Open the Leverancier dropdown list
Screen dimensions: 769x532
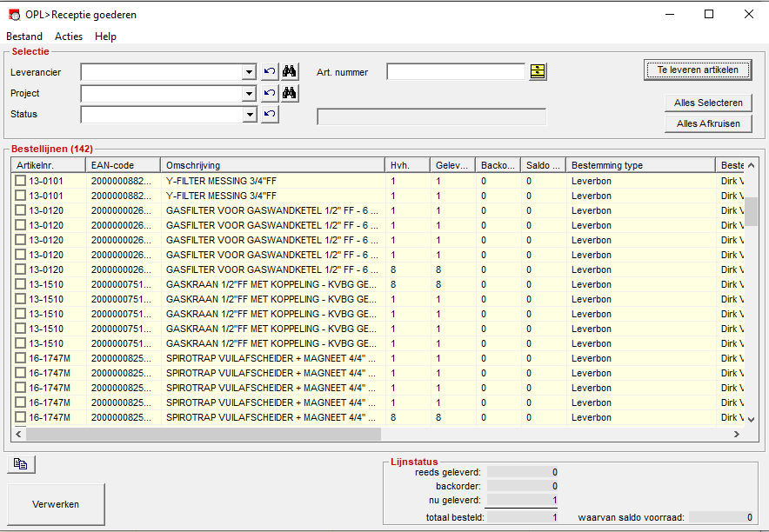click(249, 72)
